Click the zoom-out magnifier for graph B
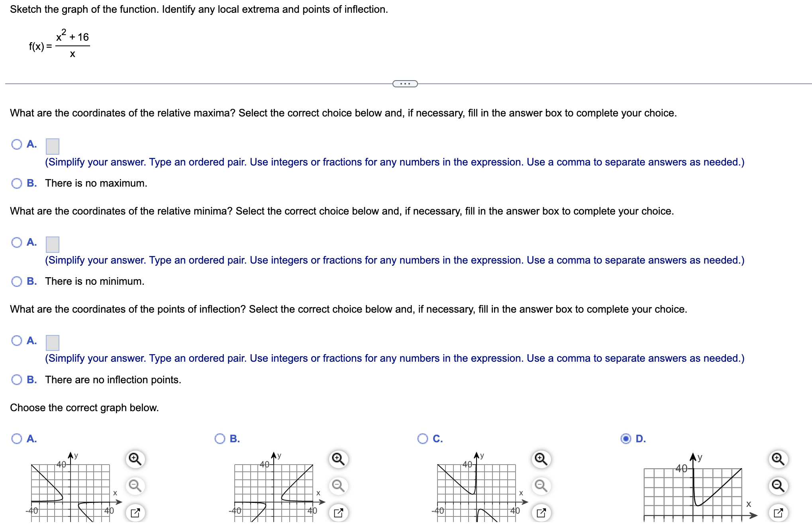 coord(338,486)
